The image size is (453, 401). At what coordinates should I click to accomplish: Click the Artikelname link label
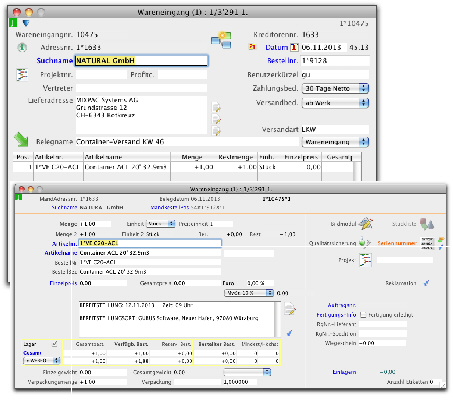point(61,253)
